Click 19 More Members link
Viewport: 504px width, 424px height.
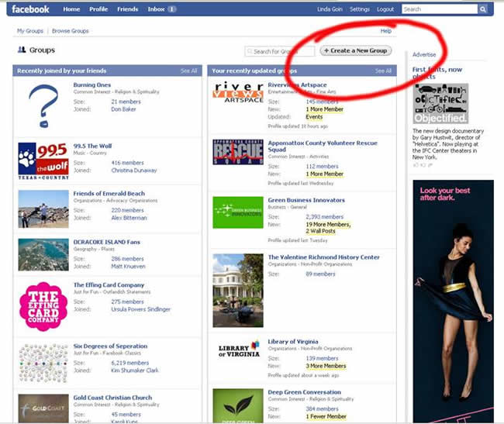(328, 224)
